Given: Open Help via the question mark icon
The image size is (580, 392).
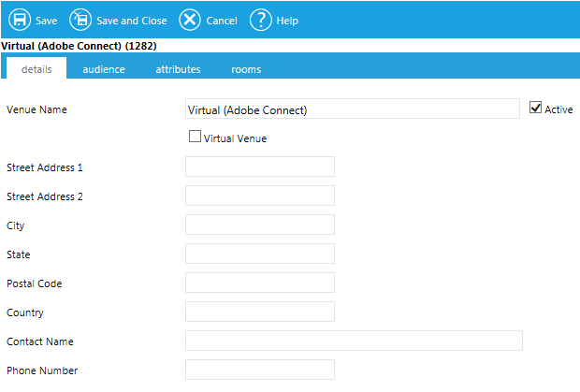Looking at the screenshot, I should pyautogui.click(x=260, y=20).
